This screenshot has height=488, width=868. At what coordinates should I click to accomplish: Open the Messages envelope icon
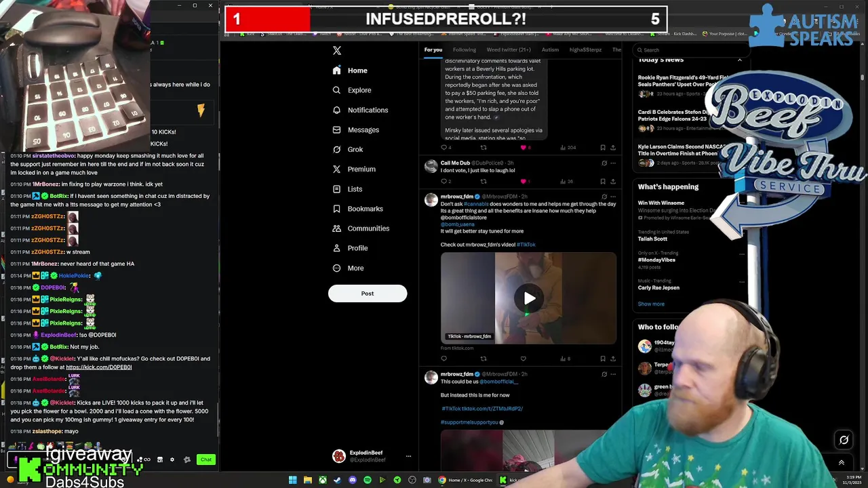tap(337, 129)
